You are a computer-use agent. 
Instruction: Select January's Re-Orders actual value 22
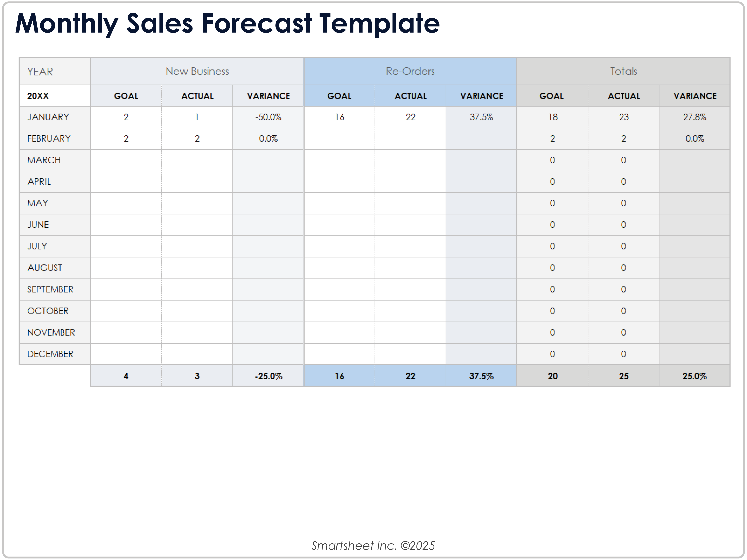click(x=410, y=117)
